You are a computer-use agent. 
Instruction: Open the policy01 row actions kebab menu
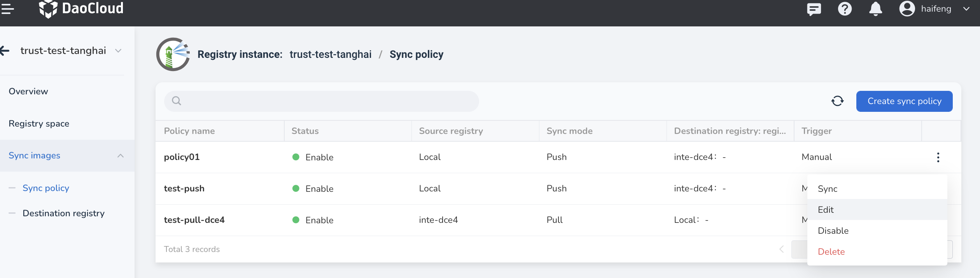pyautogui.click(x=938, y=157)
